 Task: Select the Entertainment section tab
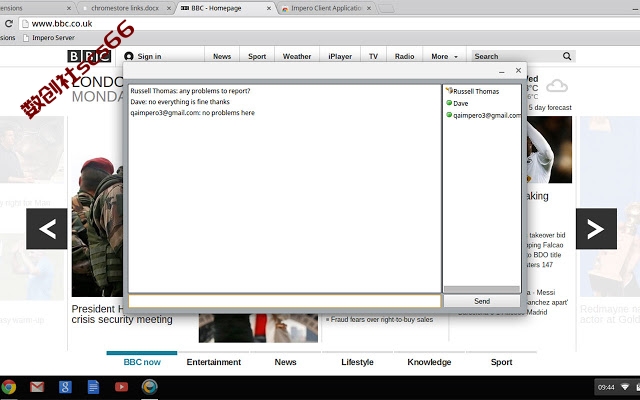click(214, 362)
